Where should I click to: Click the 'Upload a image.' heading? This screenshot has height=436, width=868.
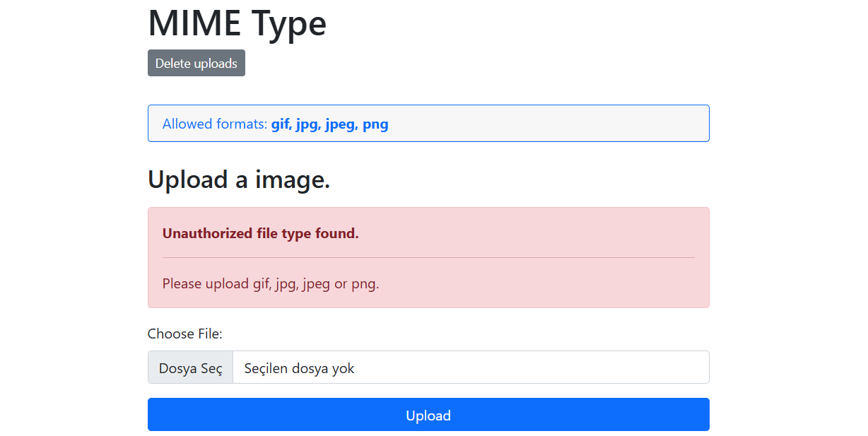pyautogui.click(x=239, y=179)
